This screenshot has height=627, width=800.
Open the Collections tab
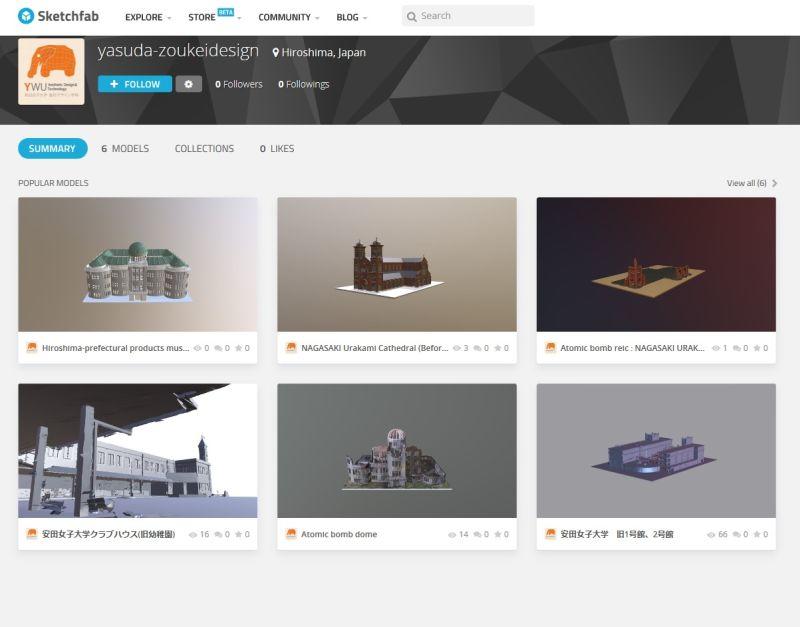pyautogui.click(x=204, y=148)
